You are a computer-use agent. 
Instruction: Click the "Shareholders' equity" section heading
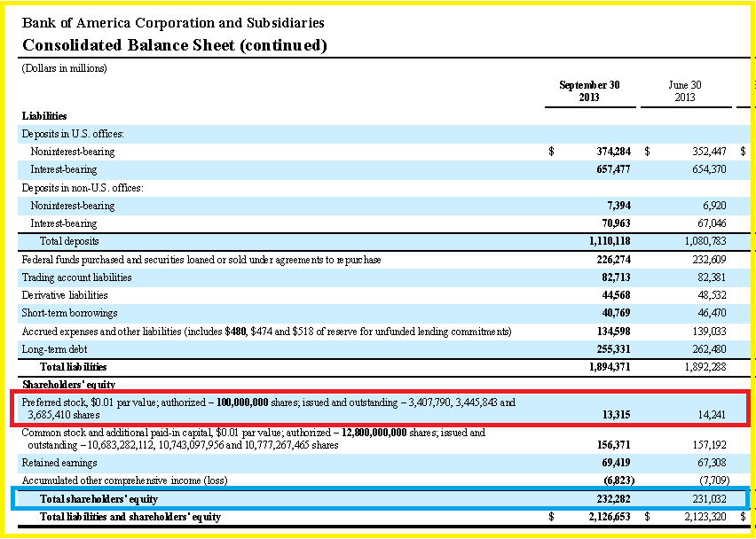69,385
